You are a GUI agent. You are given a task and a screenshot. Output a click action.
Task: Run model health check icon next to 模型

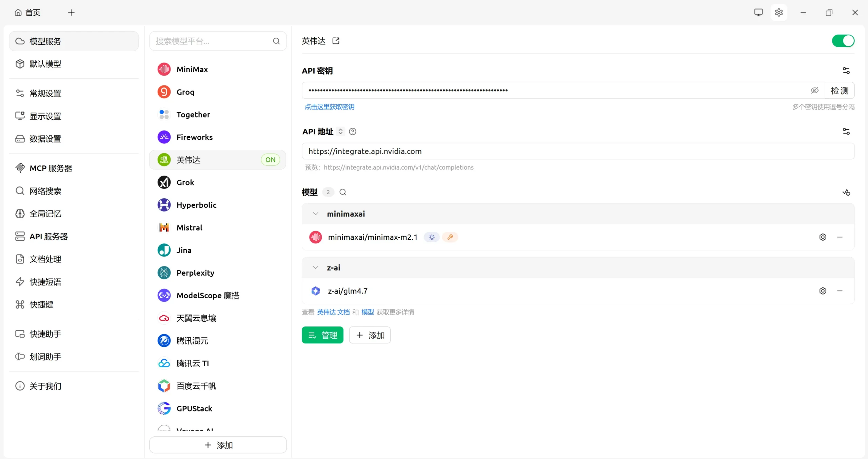(846, 192)
